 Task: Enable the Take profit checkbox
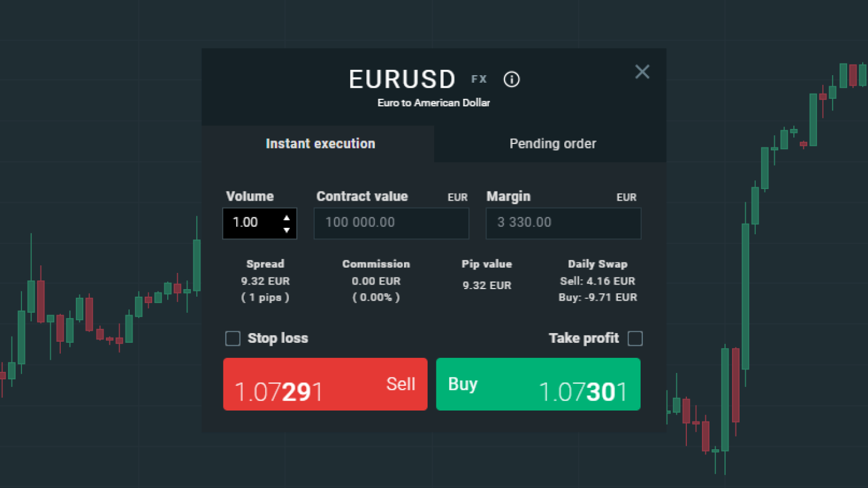[635, 338]
